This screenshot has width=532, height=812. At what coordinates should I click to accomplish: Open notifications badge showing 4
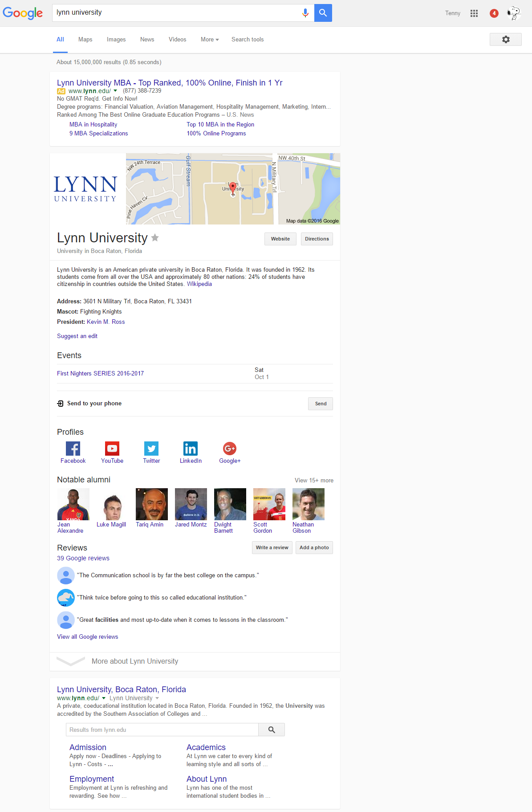coord(494,13)
